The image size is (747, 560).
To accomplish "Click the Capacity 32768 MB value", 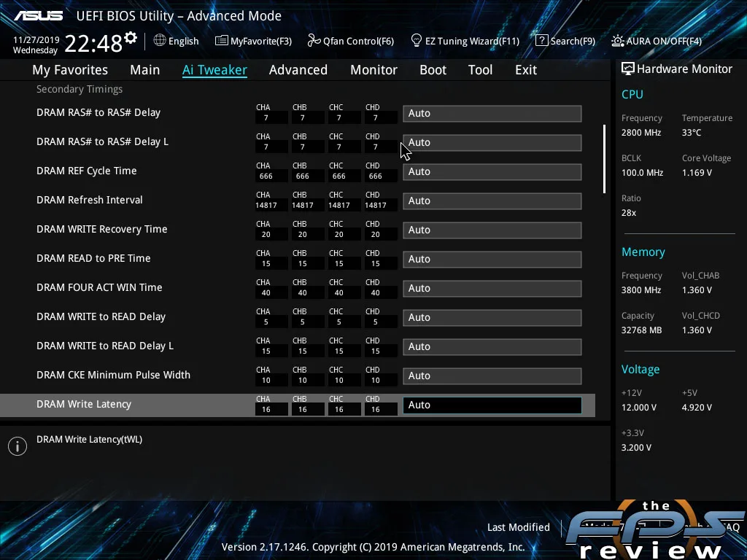I will tap(642, 330).
